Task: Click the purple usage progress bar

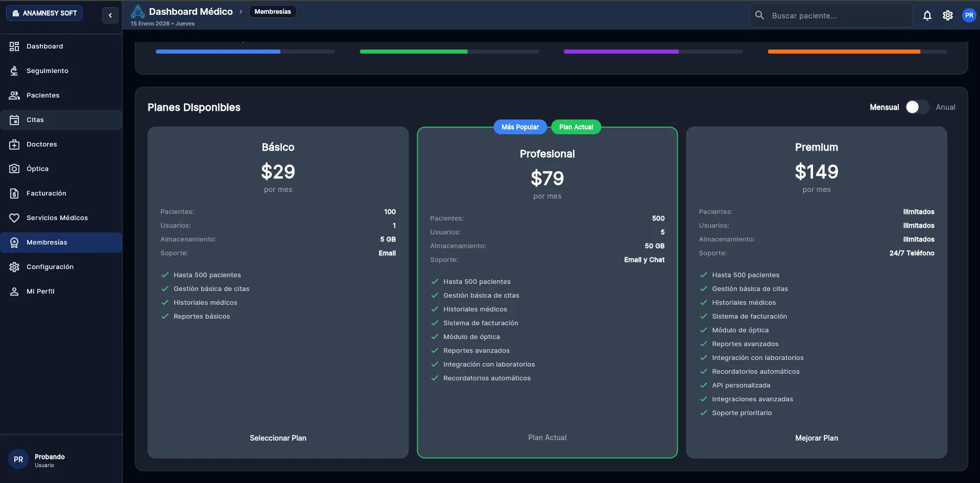Action: point(653,52)
